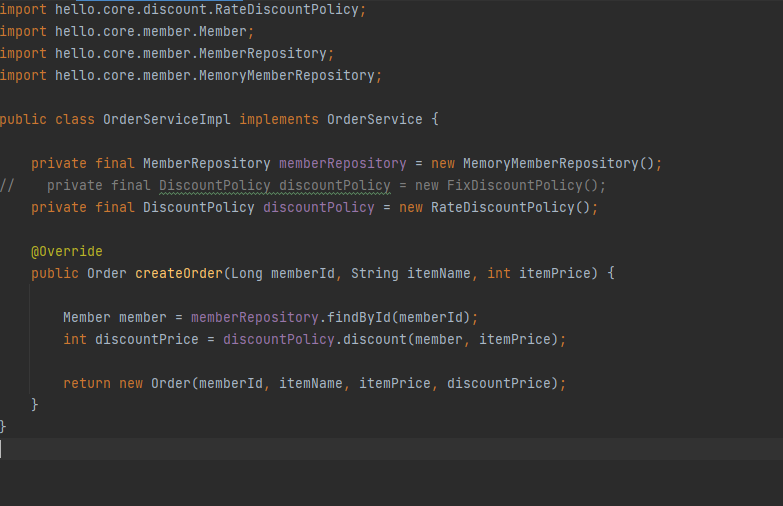Viewport: 783px width, 506px height.
Task: Click OrderService after the implements keyword
Action: 375,119
